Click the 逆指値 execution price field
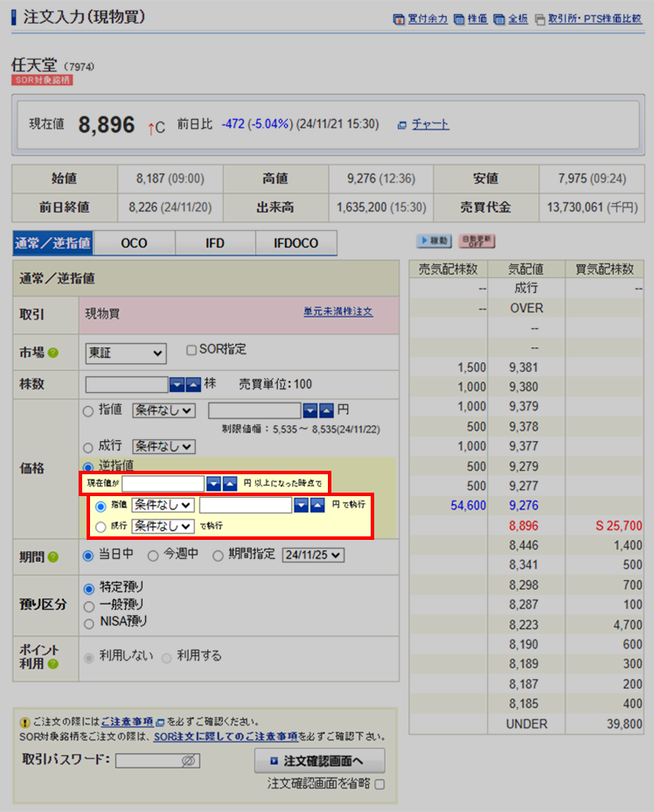The height and width of the screenshot is (812, 654). click(246, 505)
